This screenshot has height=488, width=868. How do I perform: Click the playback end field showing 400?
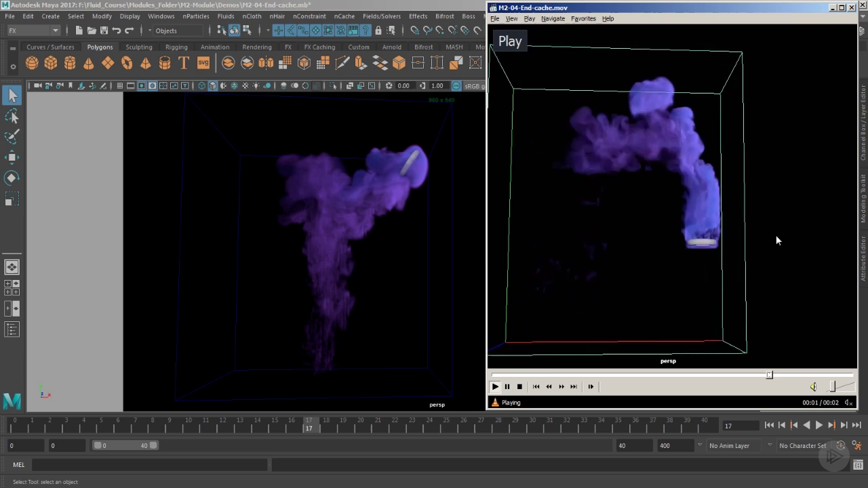click(x=675, y=445)
